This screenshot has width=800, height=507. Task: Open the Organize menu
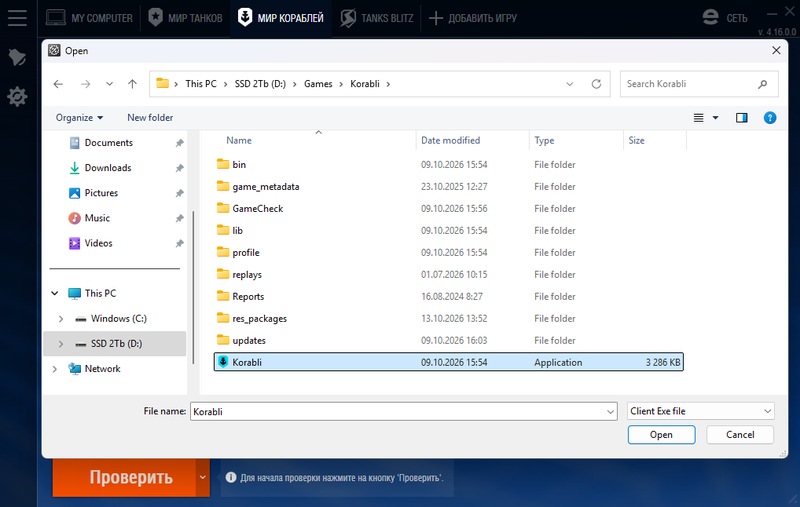pyautogui.click(x=79, y=118)
